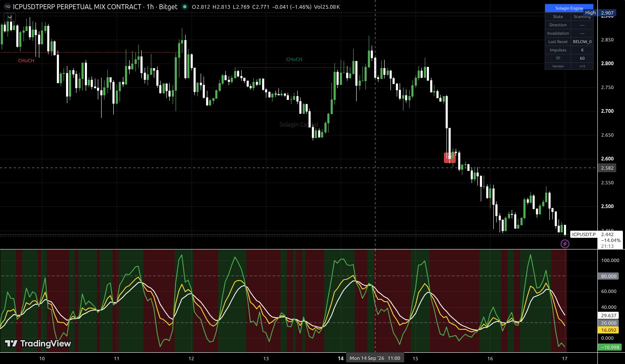Click date 17 on the time axis
Screen dimensions: 625x364
[x=565, y=359]
